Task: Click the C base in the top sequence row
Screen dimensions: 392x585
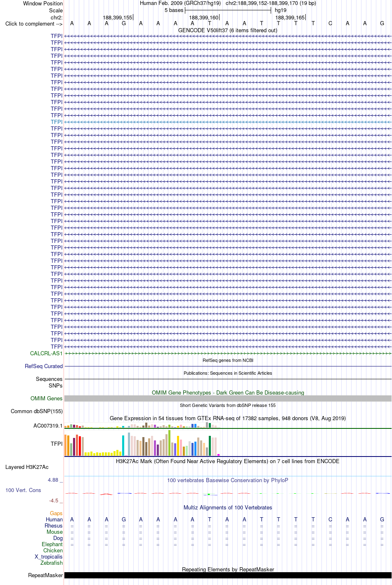Action: click(330, 24)
